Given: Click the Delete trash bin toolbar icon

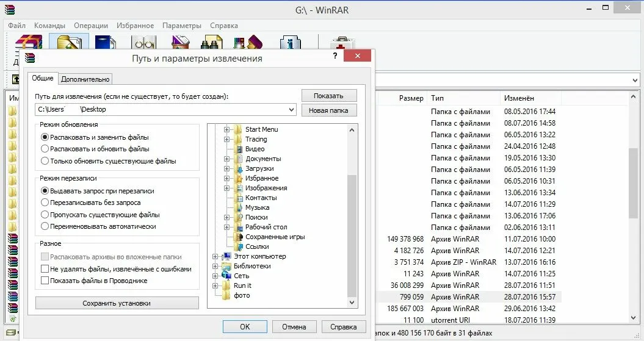Looking at the screenshot, I should (x=181, y=41).
